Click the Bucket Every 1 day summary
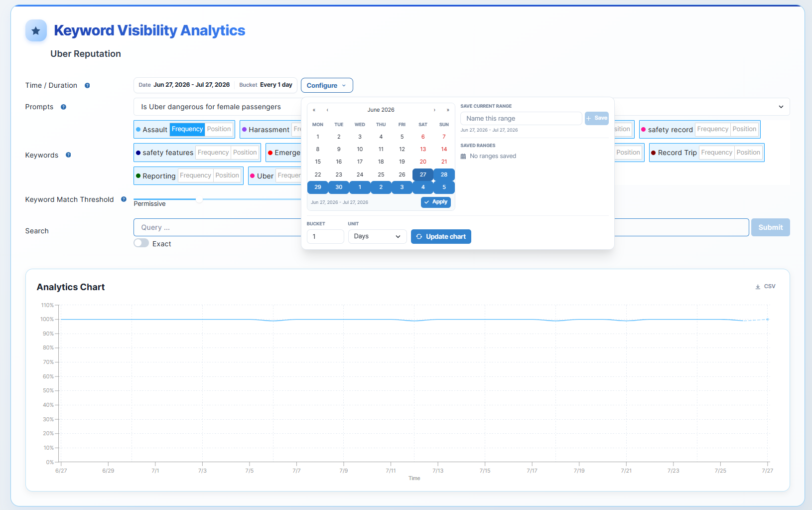This screenshot has height=510, width=812. pyautogui.click(x=266, y=85)
